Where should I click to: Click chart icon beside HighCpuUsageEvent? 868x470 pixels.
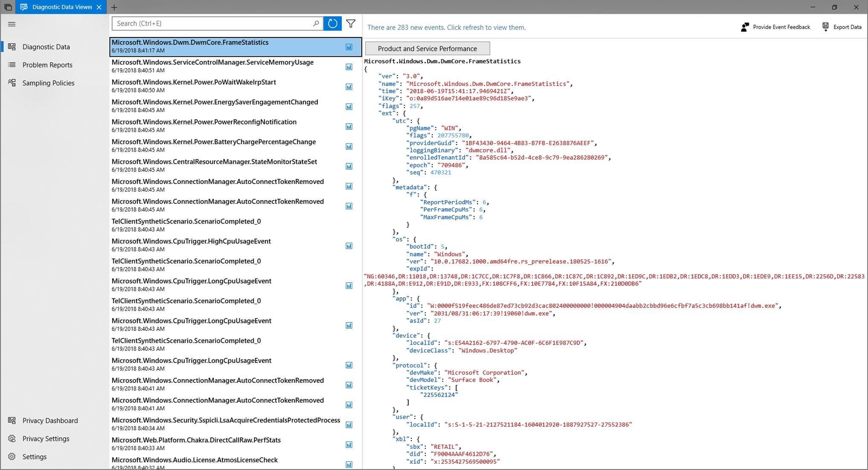click(x=349, y=246)
